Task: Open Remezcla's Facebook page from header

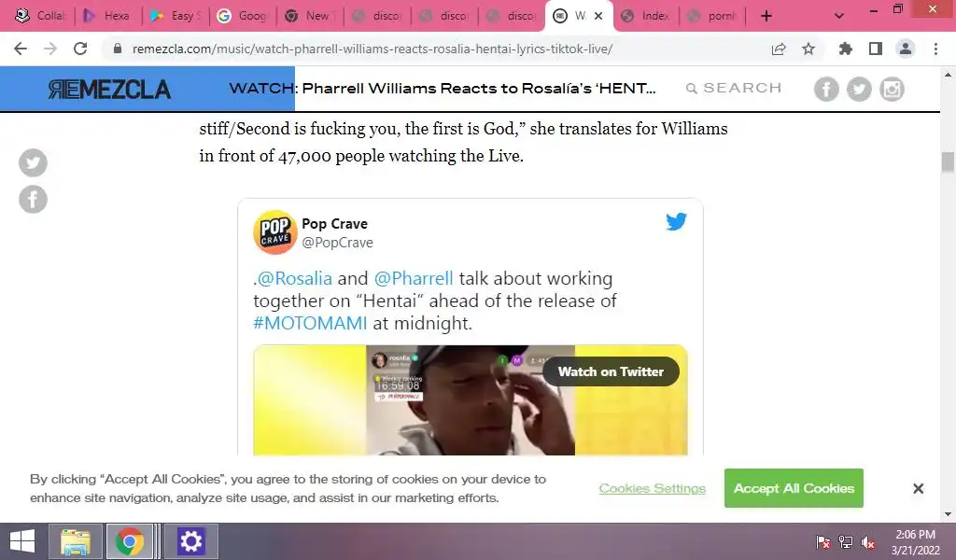Action: pos(826,89)
